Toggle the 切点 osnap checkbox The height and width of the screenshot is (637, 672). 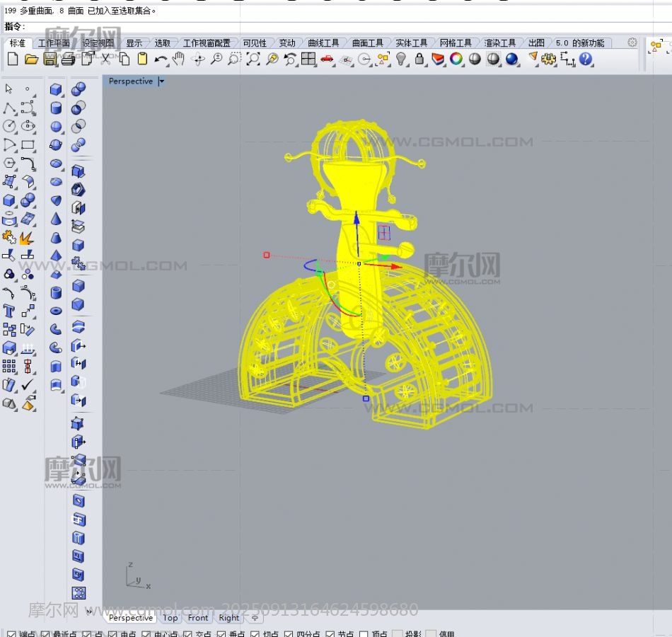coord(255,633)
